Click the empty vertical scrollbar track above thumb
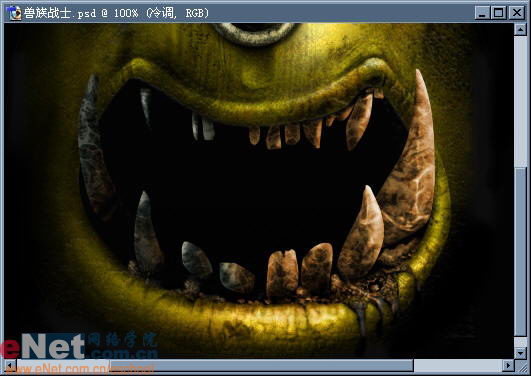This screenshot has width=531, height=376. coord(520,101)
